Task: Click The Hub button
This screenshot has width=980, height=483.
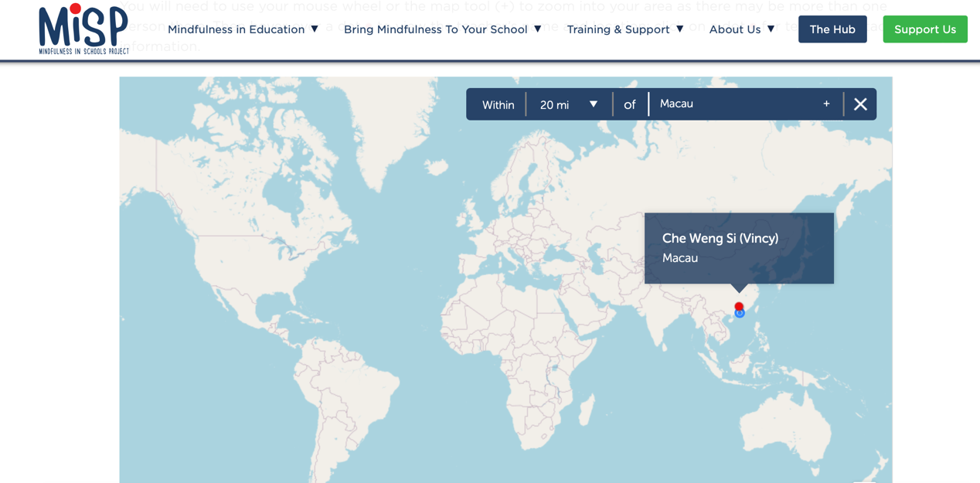Action: [x=832, y=29]
